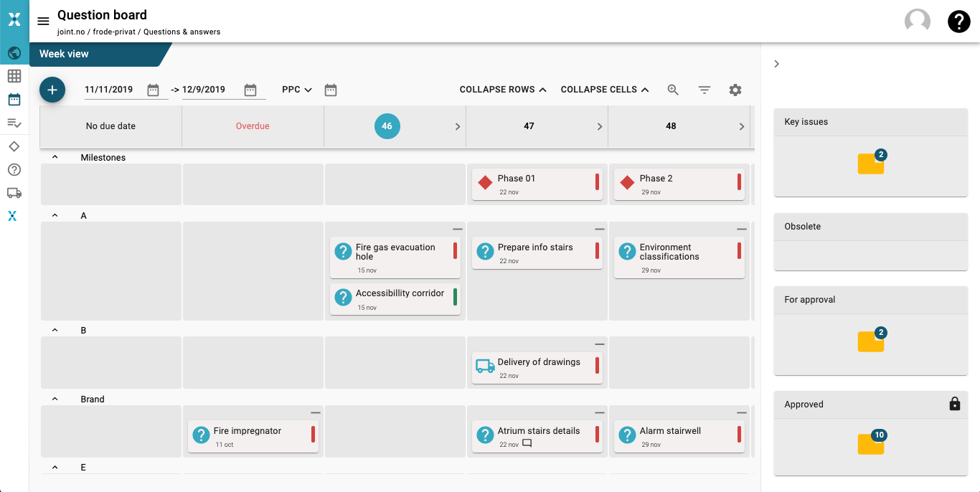Click the red status bar on Phase 01
Screen dimensions: 980x492
(x=597, y=182)
